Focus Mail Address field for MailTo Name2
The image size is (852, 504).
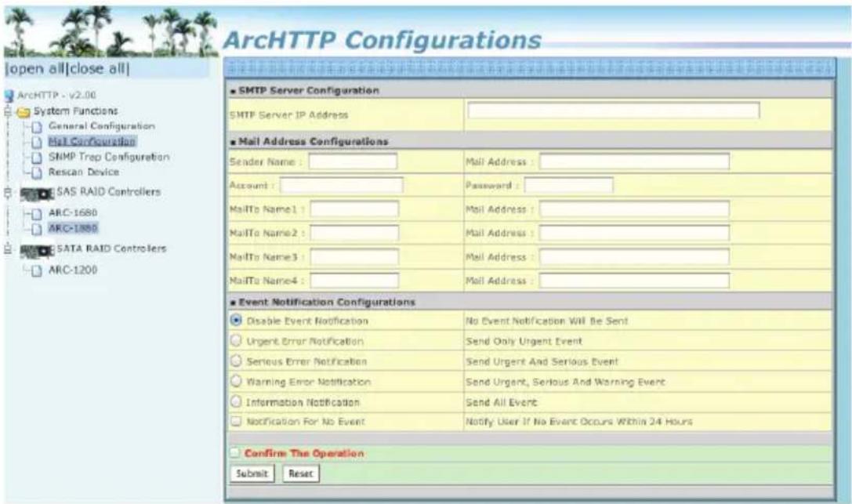(634, 233)
